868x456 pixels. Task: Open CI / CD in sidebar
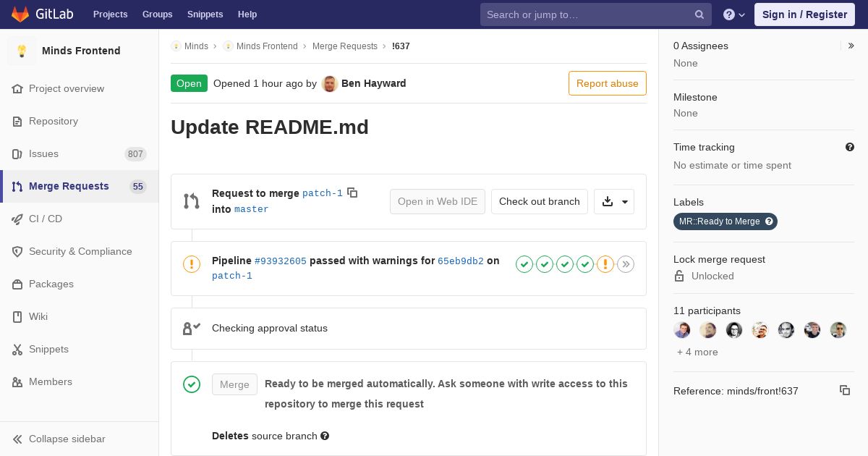click(80, 219)
